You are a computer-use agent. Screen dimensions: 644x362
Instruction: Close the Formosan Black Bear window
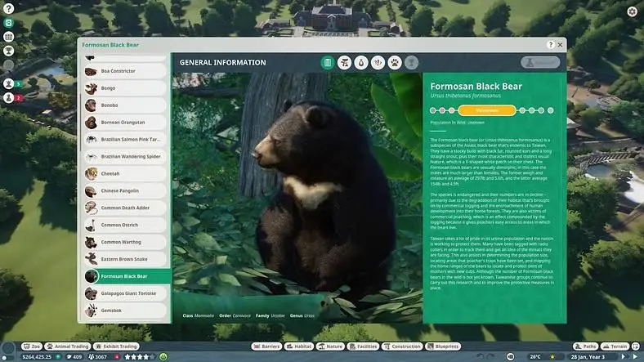click(560, 45)
